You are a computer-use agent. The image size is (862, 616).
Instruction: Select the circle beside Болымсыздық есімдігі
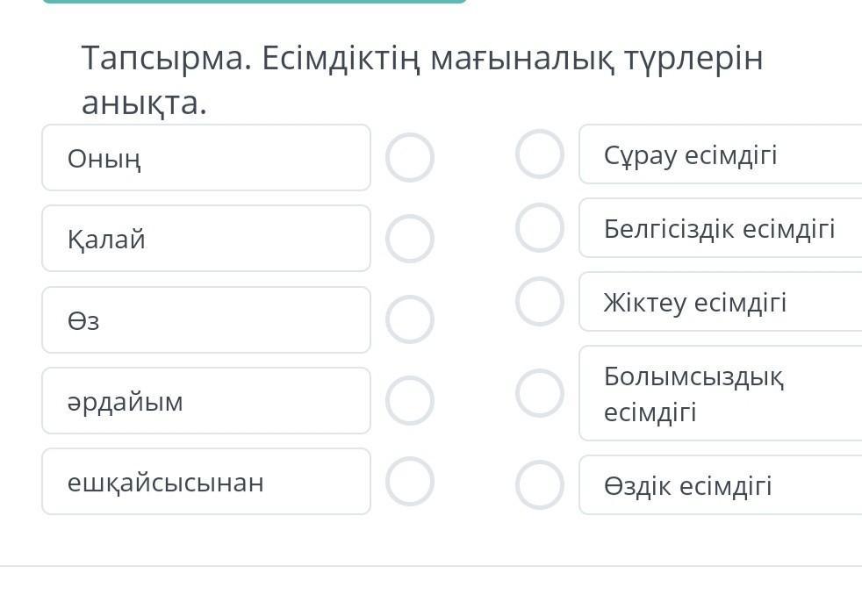point(540,393)
